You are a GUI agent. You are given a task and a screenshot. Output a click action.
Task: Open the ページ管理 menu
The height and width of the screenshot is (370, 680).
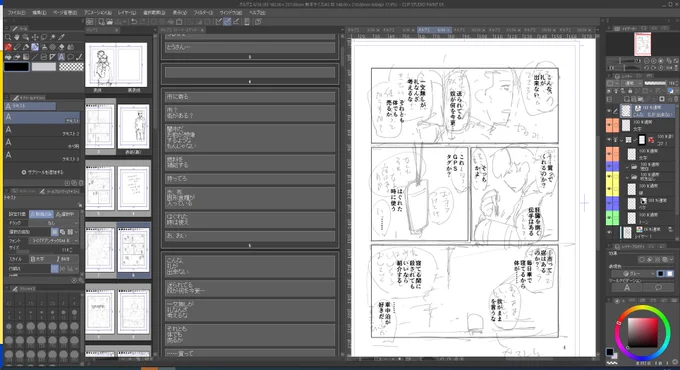(x=65, y=13)
